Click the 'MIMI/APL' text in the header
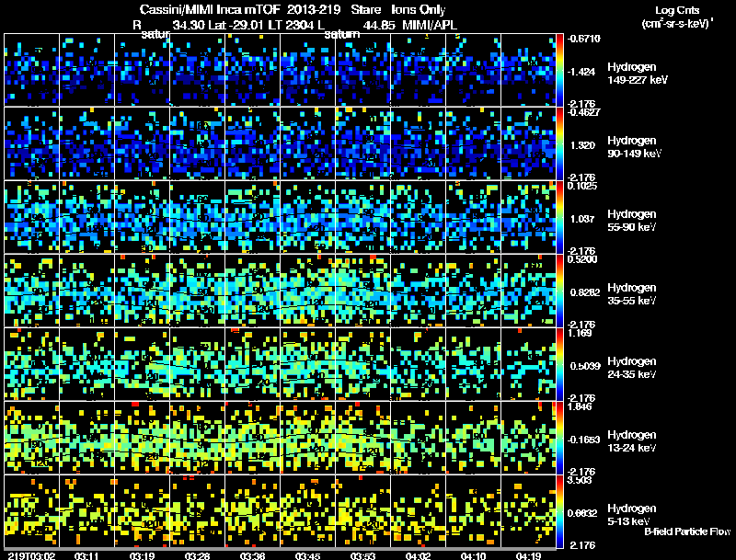This screenshot has height=560, width=736. 430,25
